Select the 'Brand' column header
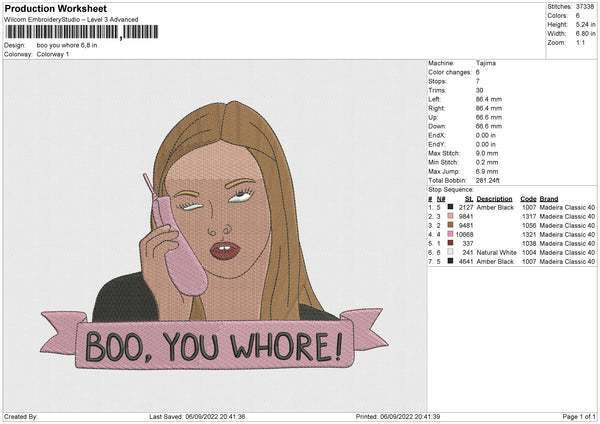Viewport: 600px width, 424px height. point(549,199)
